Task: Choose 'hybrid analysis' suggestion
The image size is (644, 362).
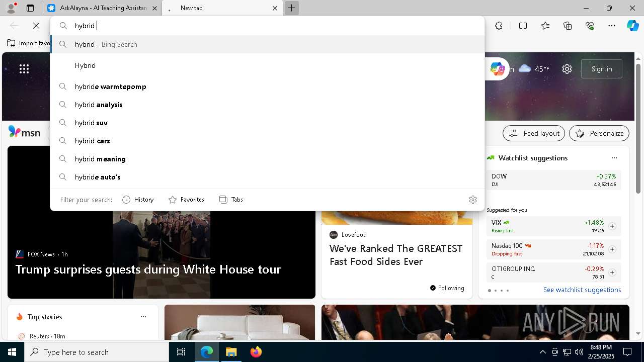Action: click(x=267, y=105)
